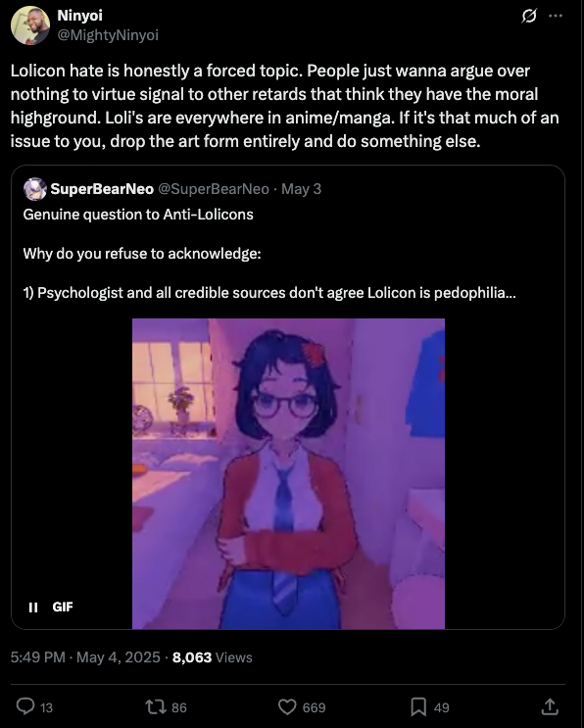Open the Ninyoi display name
584x728 pixels.
(x=79, y=16)
